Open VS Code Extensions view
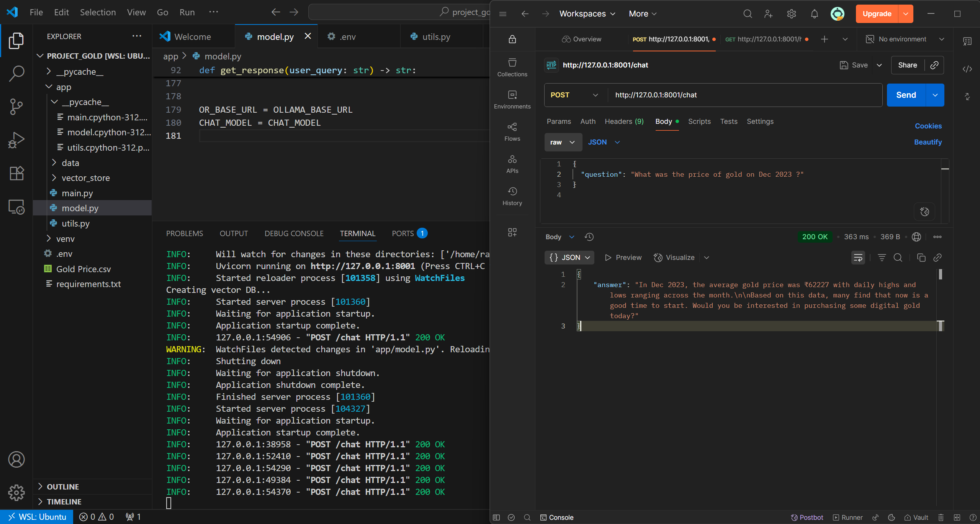Image resolution: width=980 pixels, height=524 pixels. pos(16,173)
